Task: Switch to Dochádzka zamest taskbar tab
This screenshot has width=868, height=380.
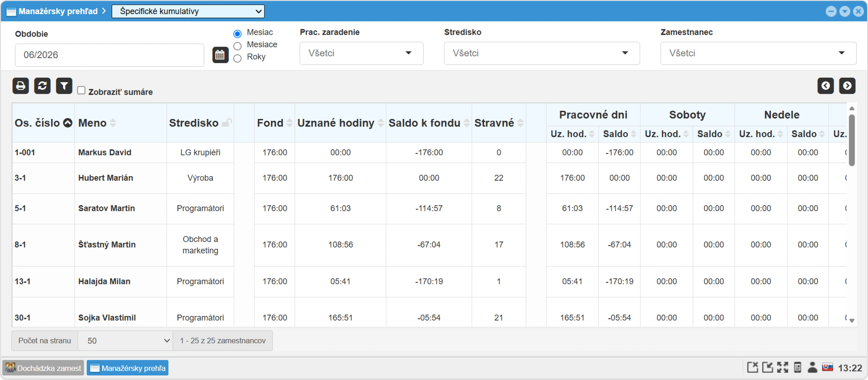Action: pos(43,368)
